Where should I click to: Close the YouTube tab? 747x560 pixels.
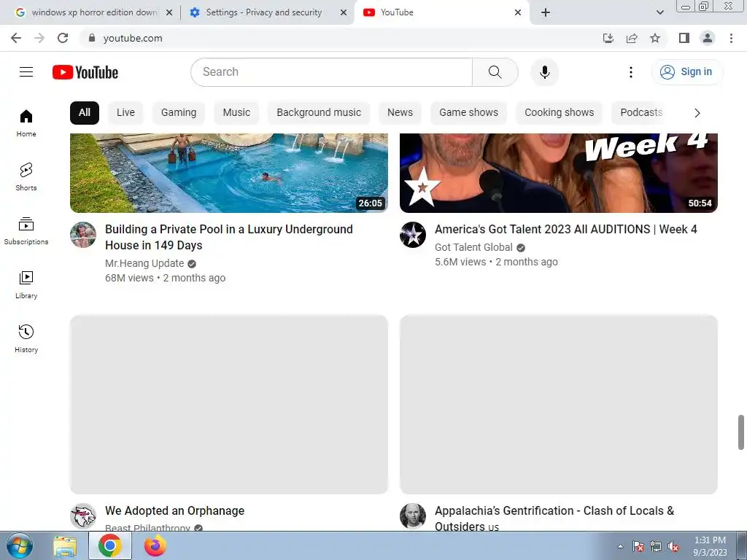(518, 12)
